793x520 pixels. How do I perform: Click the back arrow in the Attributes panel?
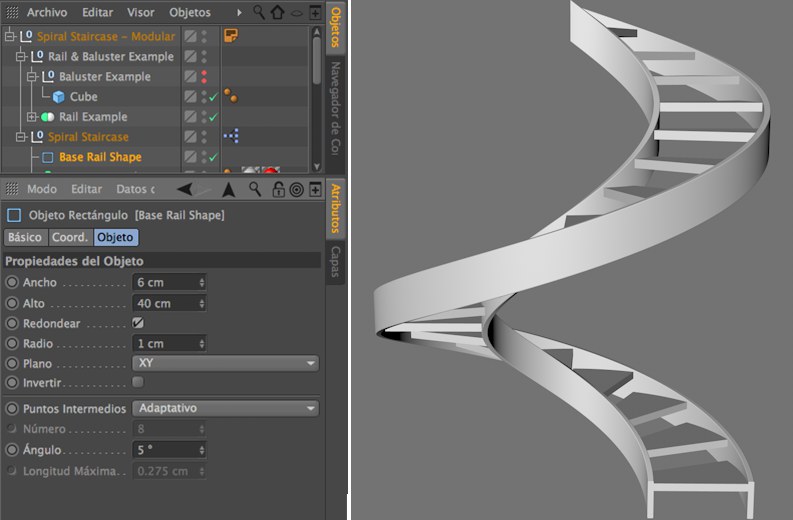pyautogui.click(x=186, y=189)
